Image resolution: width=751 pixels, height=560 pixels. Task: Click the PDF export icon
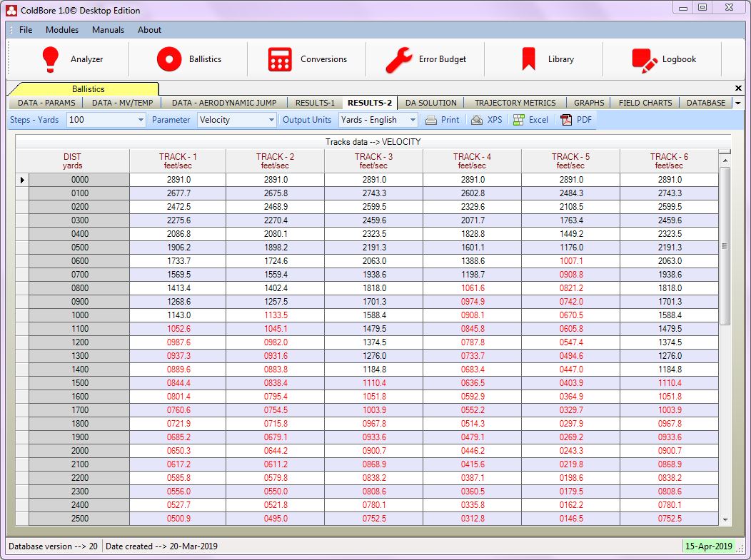[x=566, y=120]
